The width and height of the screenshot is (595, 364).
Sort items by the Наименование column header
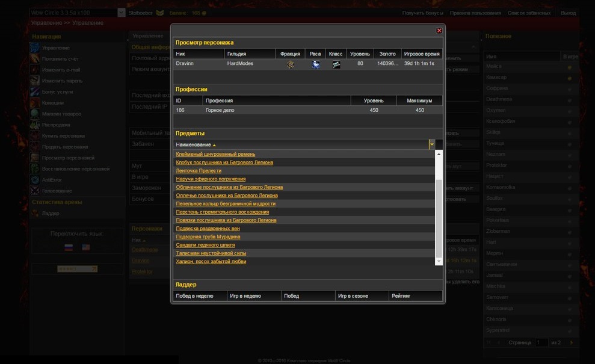[x=193, y=145]
